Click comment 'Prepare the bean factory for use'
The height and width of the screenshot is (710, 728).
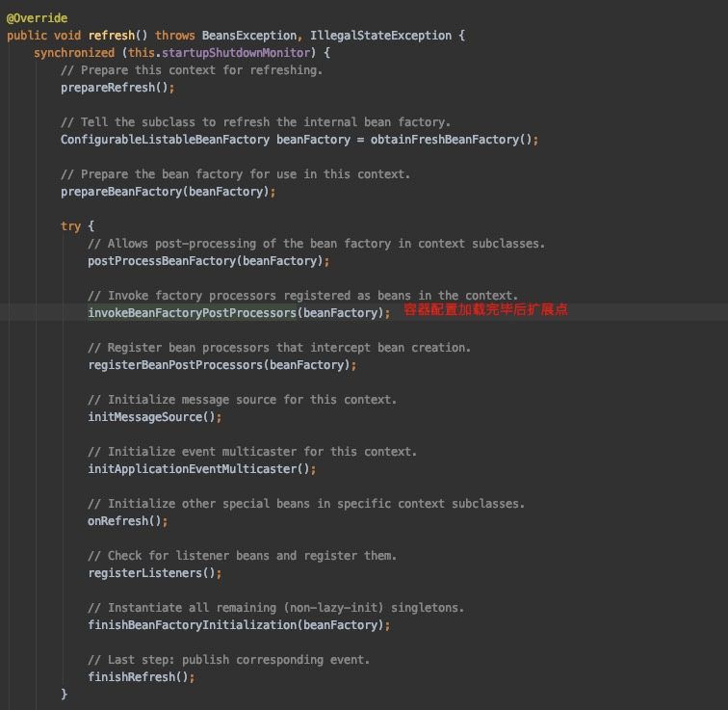pos(235,174)
